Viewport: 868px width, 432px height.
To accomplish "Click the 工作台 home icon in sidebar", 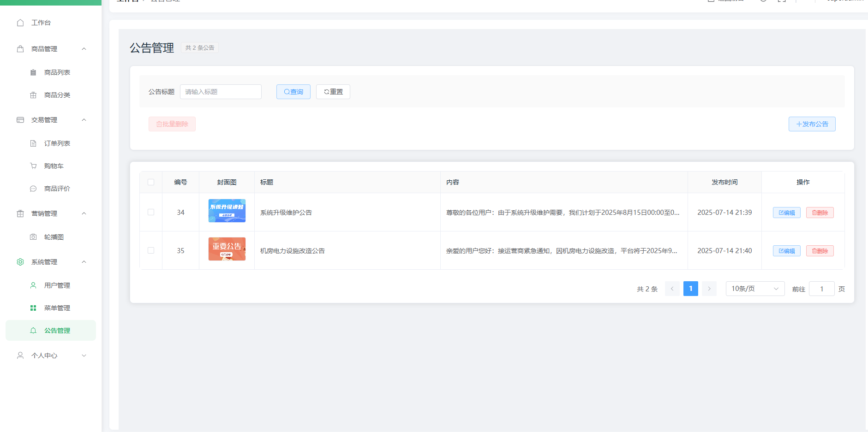I will [x=20, y=23].
